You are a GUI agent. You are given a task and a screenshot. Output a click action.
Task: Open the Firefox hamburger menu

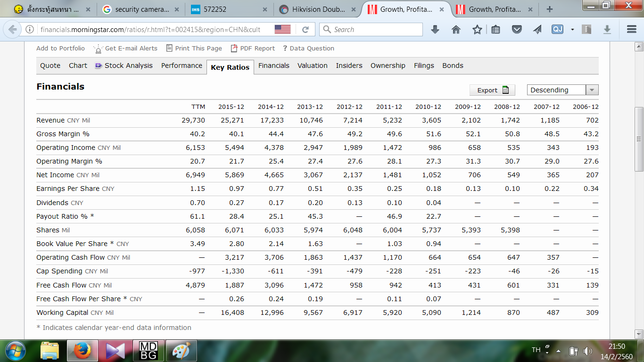(632, 29)
